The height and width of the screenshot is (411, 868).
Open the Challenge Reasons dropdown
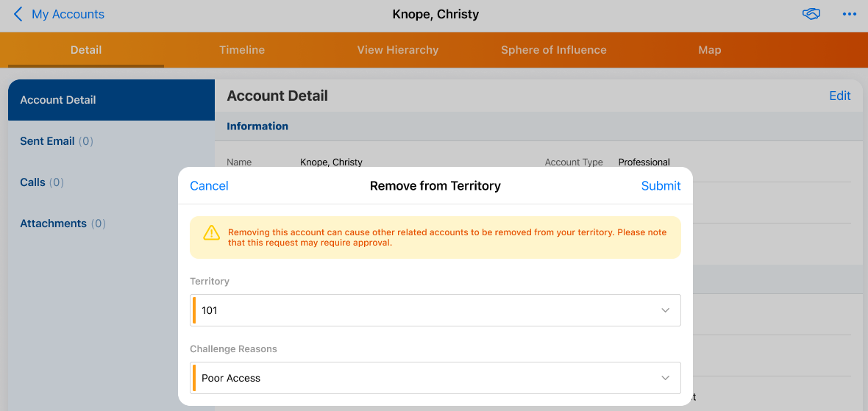point(435,378)
